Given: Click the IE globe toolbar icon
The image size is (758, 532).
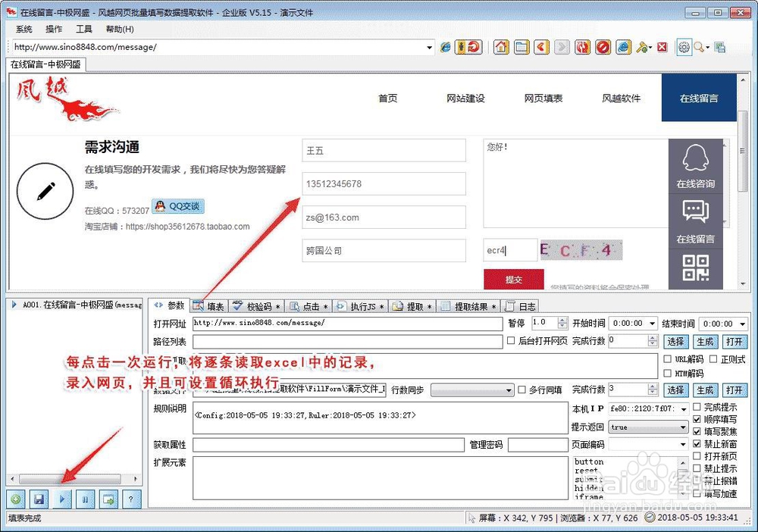Looking at the screenshot, I should pyautogui.click(x=623, y=47).
